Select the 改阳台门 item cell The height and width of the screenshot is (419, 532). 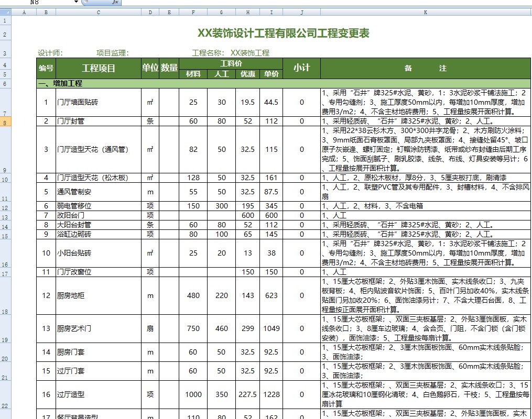pos(99,215)
